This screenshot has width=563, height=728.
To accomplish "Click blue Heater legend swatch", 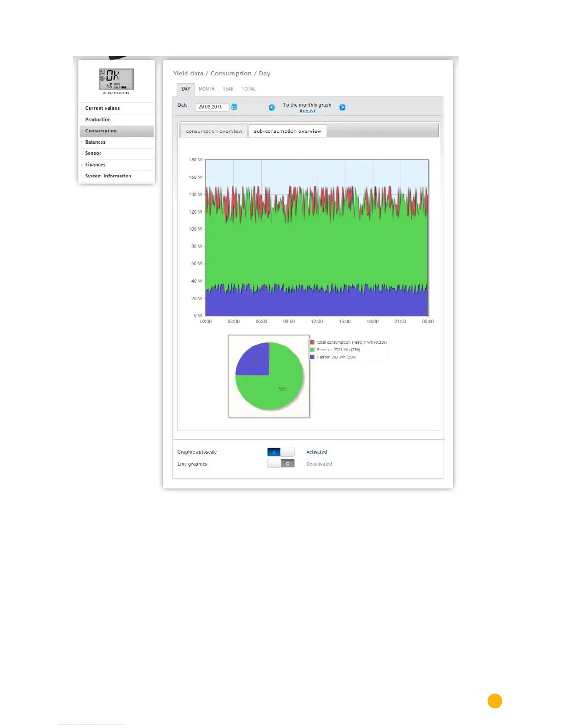I will [x=312, y=357].
